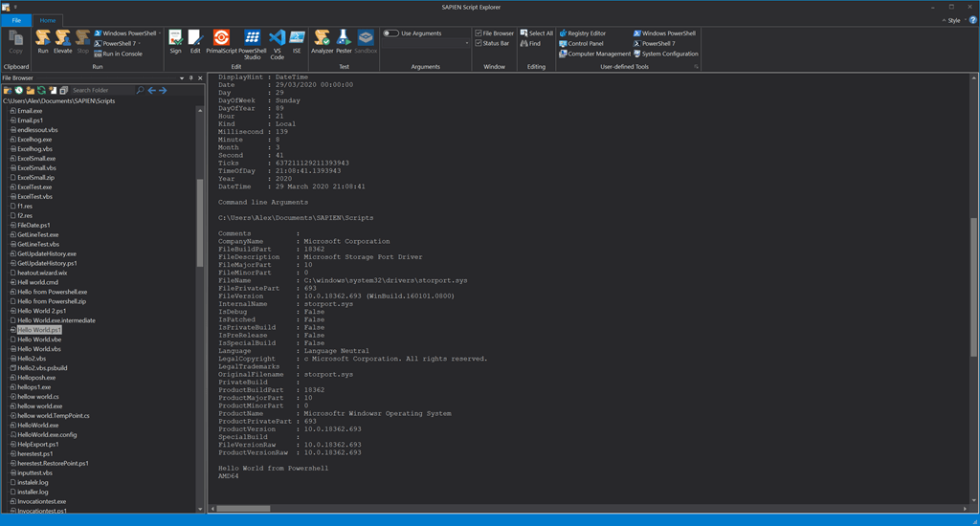Click the output pane vertical scrollbar thumb

coord(973,287)
